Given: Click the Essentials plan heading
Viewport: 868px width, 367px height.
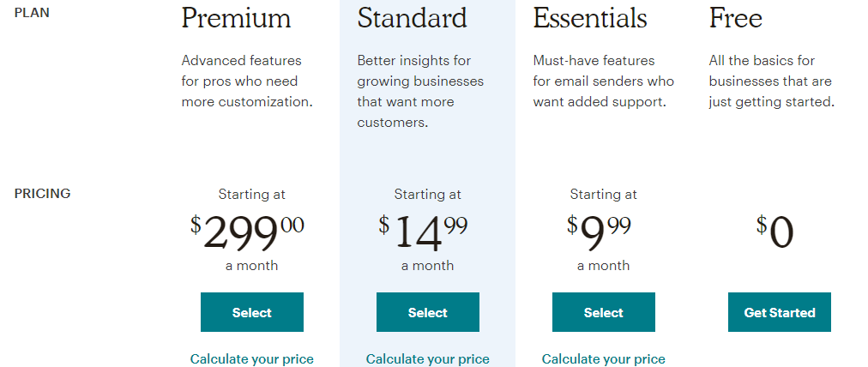Looking at the screenshot, I should [x=590, y=18].
